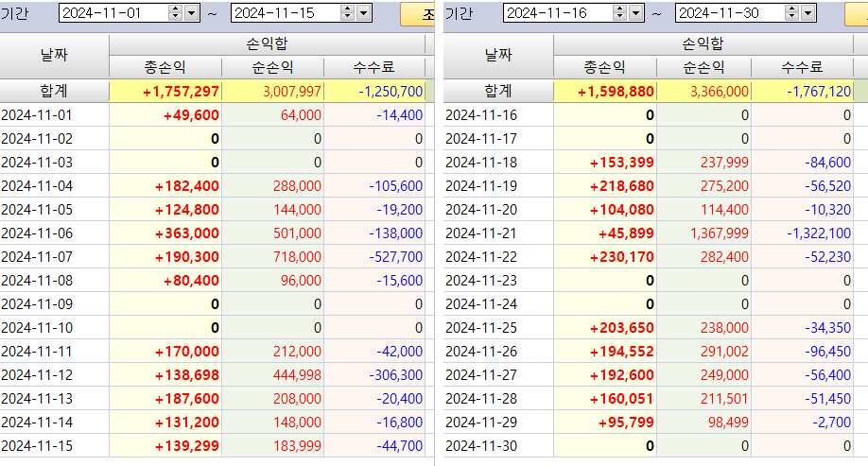
Task: Select total fee cell -1,767,120
Action: tap(802, 92)
